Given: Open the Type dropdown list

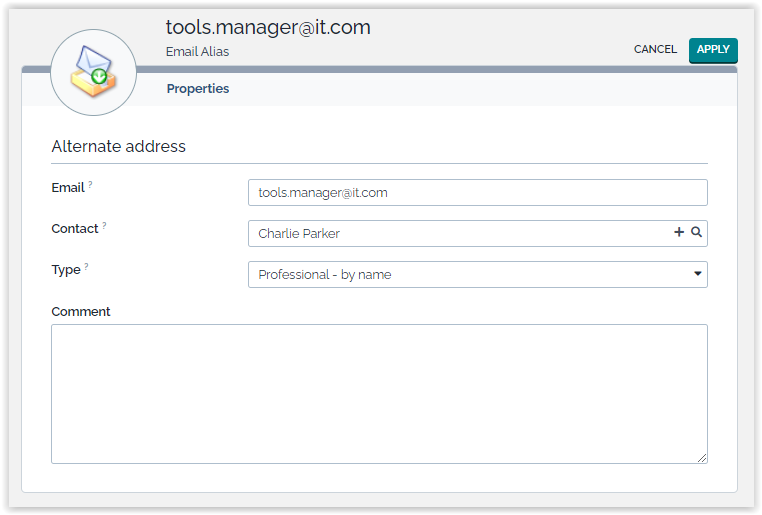Looking at the screenshot, I should point(478,275).
